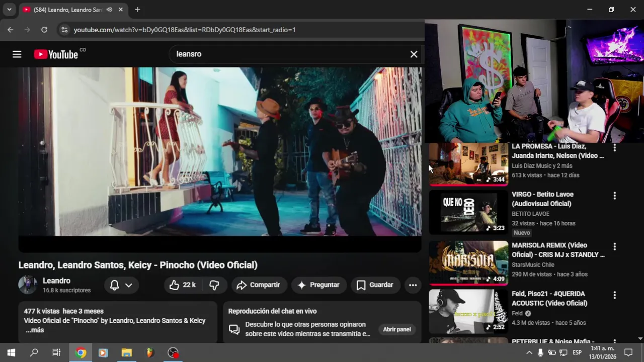Click the microphone tray icon

point(540,352)
